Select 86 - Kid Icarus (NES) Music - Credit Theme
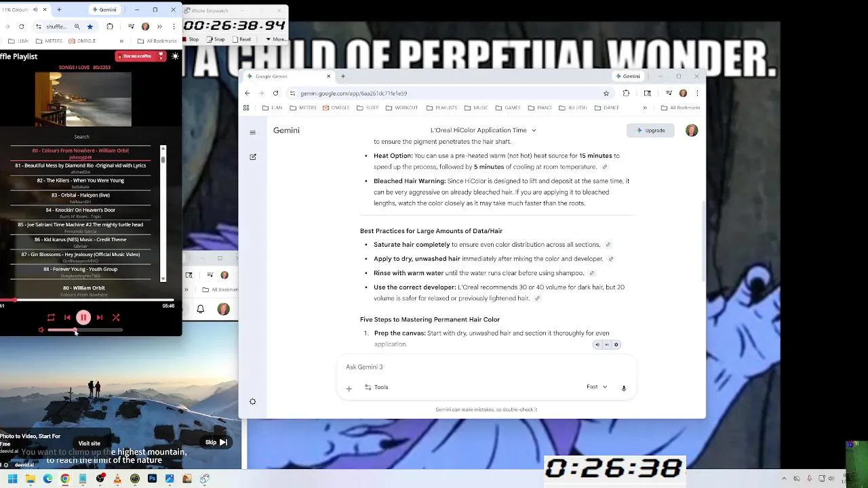 coord(81,242)
